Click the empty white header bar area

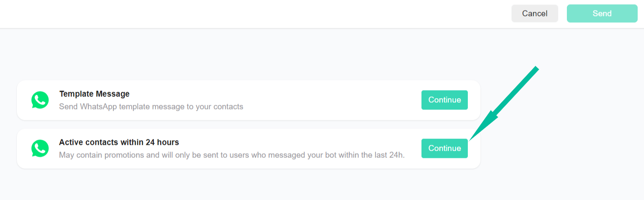pyautogui.click(x=253, y=13)
